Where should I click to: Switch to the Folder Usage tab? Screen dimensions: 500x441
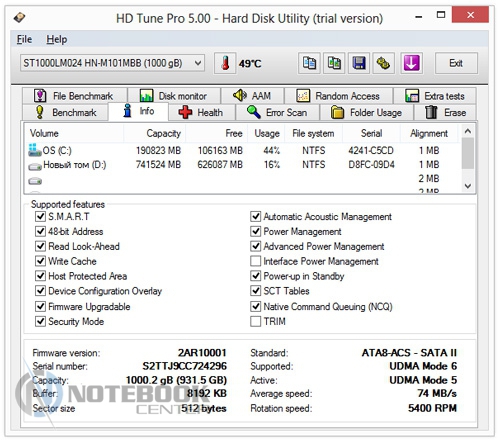coord(367,112)
